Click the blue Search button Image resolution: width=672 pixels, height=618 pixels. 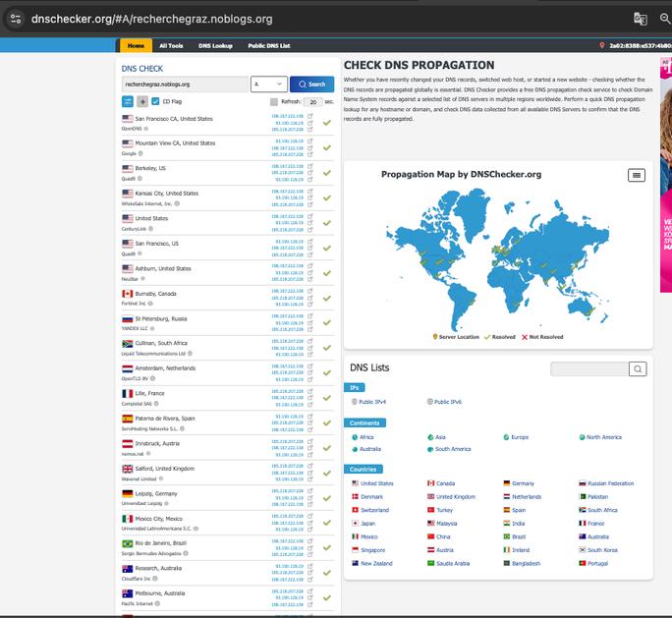tap(312, 84)
